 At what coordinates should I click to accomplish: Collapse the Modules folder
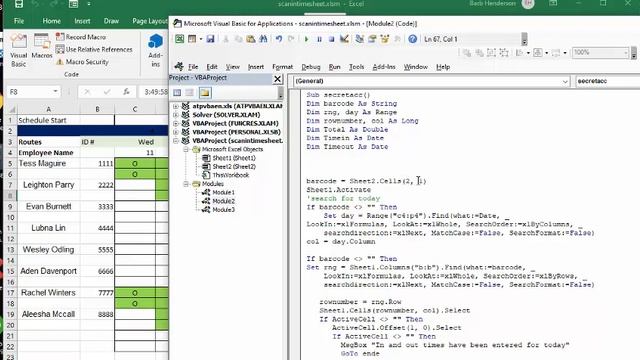coord(186,184)
